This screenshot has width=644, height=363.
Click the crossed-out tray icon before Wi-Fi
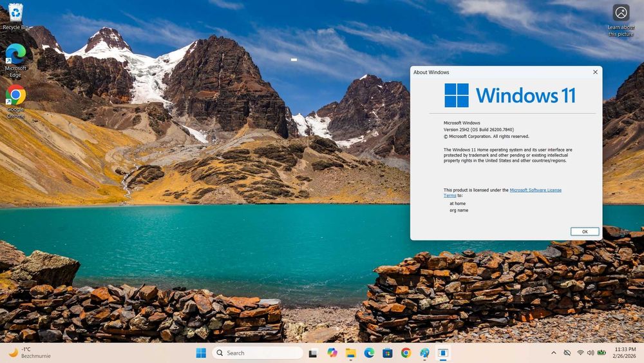[567, 353]
